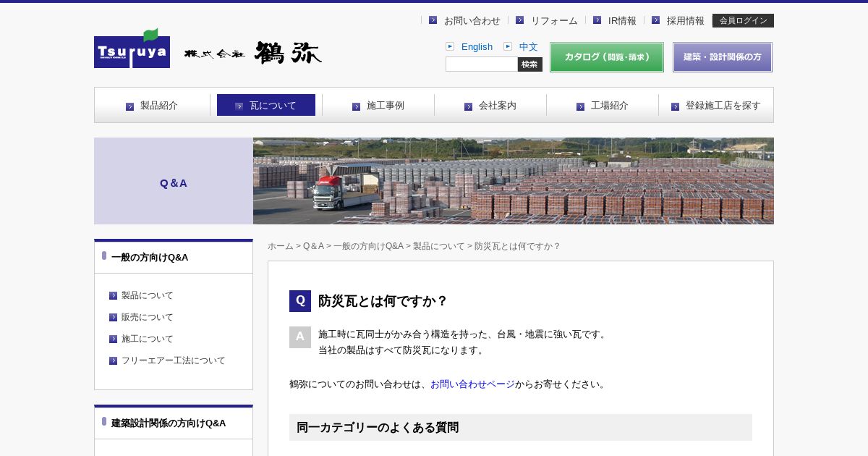Select 製品紹介 in main navigation
Screen dimensions: 868x456
click(152, 106)
